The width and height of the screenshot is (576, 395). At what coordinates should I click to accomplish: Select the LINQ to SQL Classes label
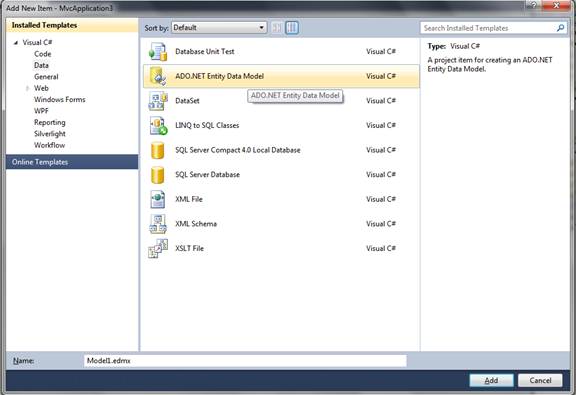(207, 126)
